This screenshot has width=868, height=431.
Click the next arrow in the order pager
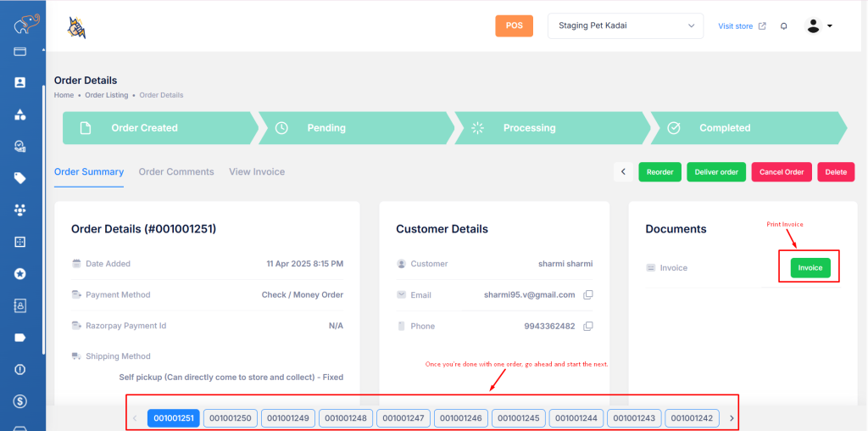[732, 418]
